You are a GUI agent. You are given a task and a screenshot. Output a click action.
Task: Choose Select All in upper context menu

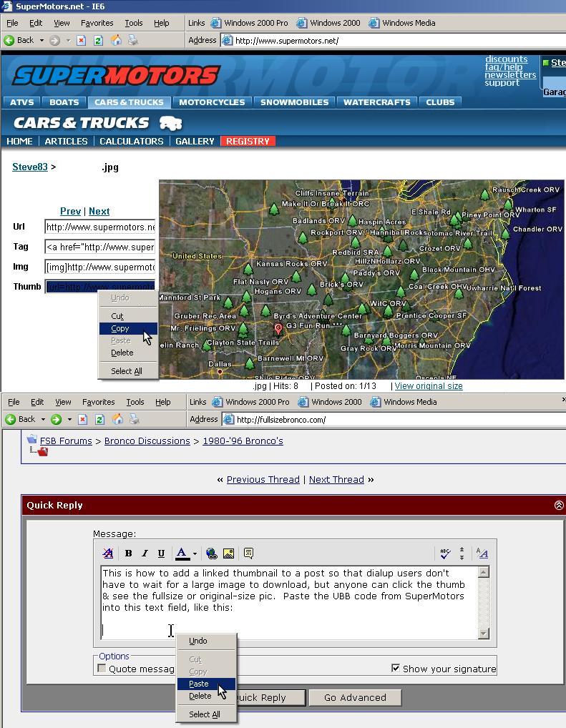tap(128, 371)
